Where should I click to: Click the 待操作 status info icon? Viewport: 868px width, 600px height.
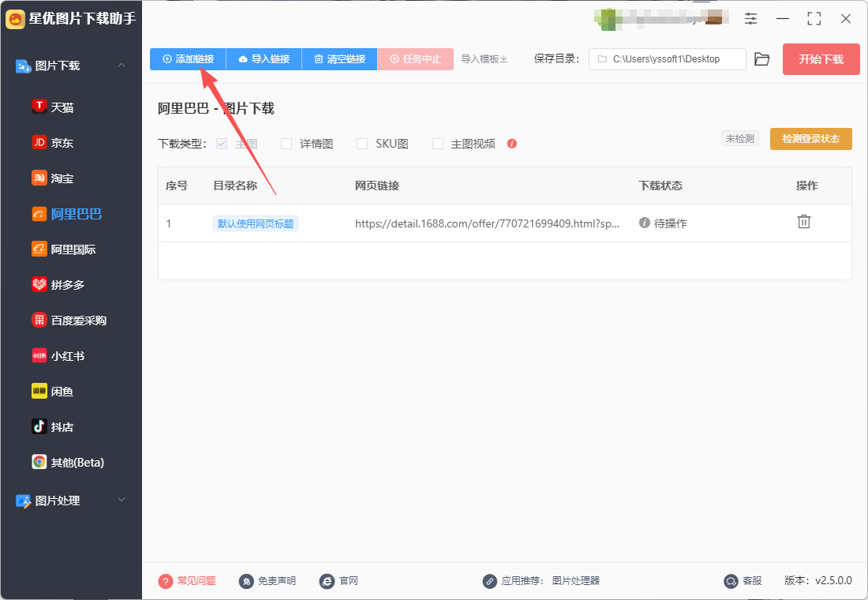tap(645, 223)
